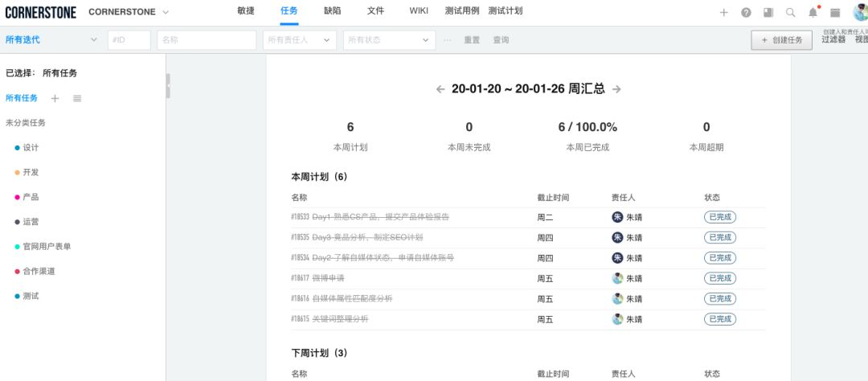The image size is (868, 381).
Task: Click 重置 to reset filters
Action: click(x=472, y=40)
